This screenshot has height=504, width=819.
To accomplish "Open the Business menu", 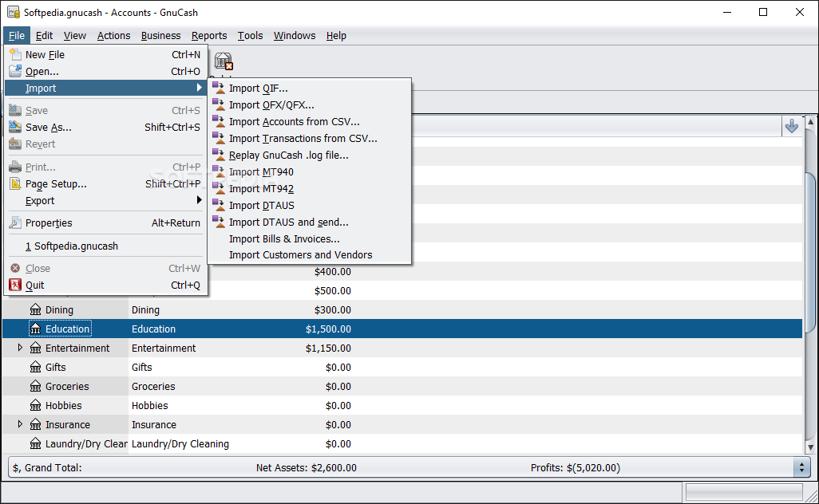I will pyautogui.click(x=161, y=35).
